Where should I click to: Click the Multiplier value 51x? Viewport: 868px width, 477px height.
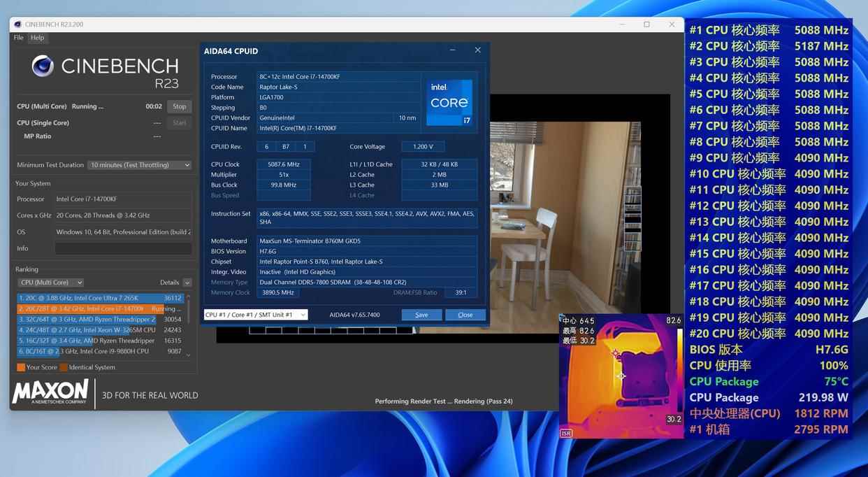284,175
